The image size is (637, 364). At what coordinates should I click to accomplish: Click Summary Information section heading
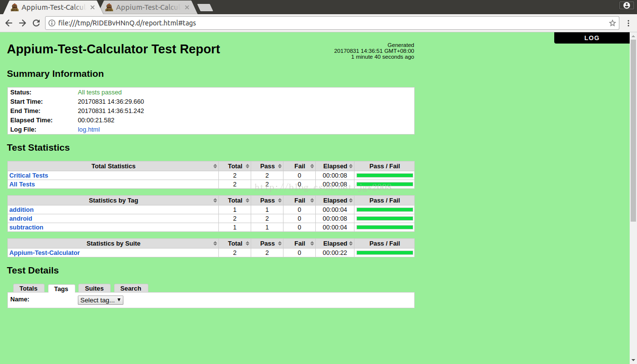click(55, 74)
